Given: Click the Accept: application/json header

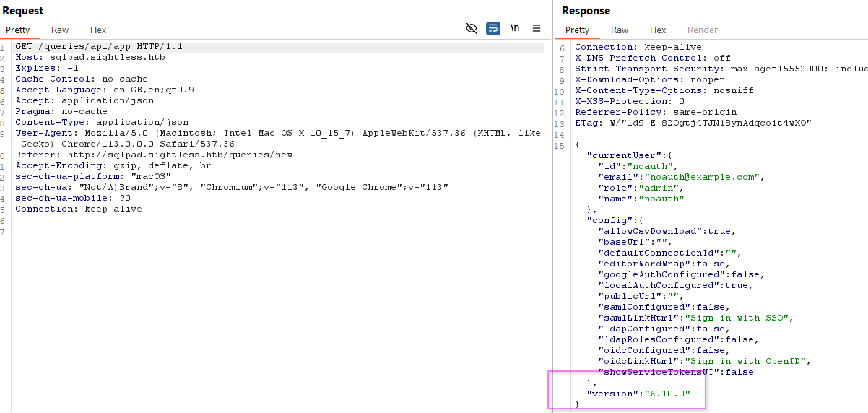Looking at the screenshot, I should click(84, 100).
